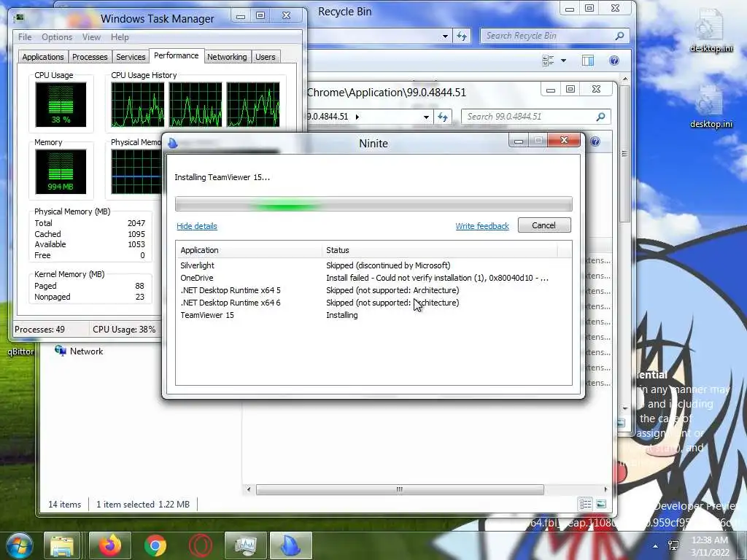Launch Opera from the taskbar
Viewport: 747px width, 560px height.
pos(201,546)
